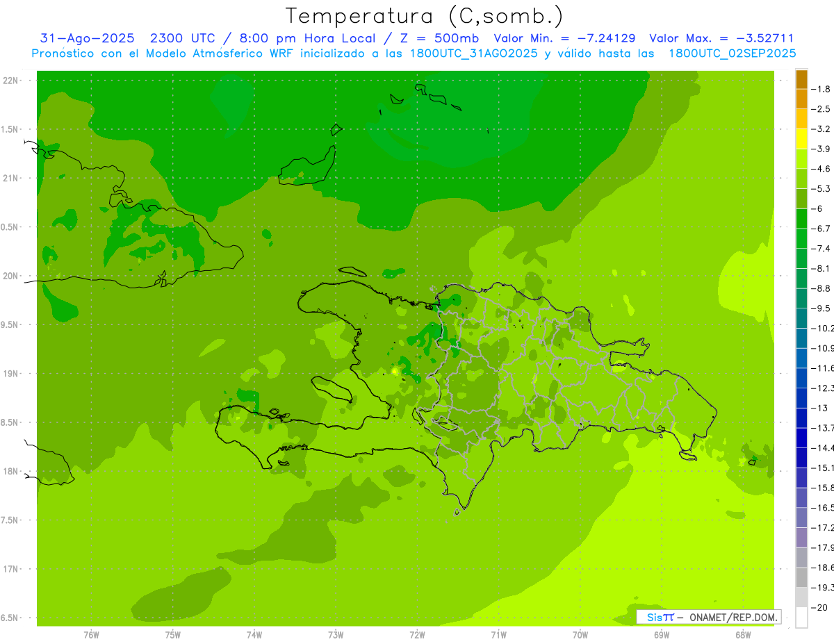The height and width of the screenshot is (644, 834).
Task: Click the "ONAMET/REP.DOM." credit label
Action: click(x=733, y=617)
